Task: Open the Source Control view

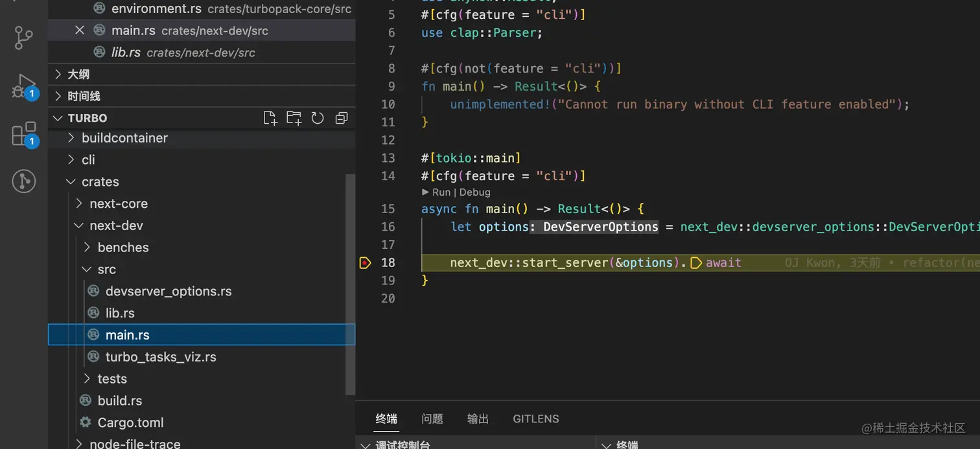Action: pos(23,38)
